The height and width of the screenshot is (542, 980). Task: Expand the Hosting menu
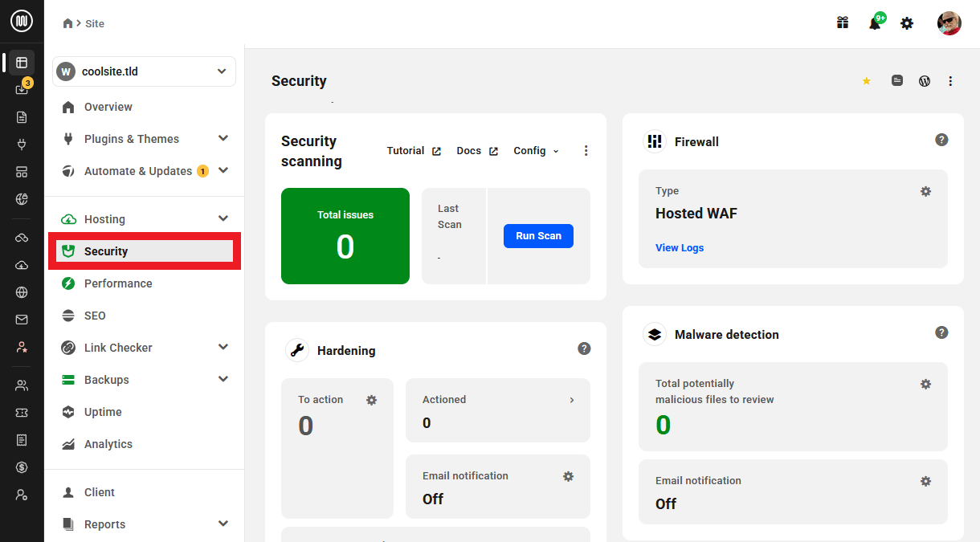coord(223,218)
